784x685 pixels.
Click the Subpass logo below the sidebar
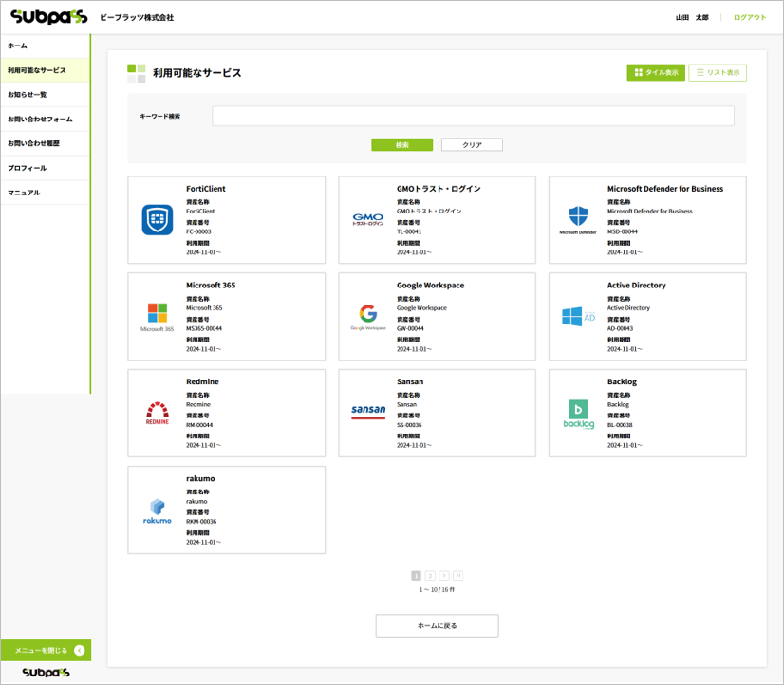(46, 673)
